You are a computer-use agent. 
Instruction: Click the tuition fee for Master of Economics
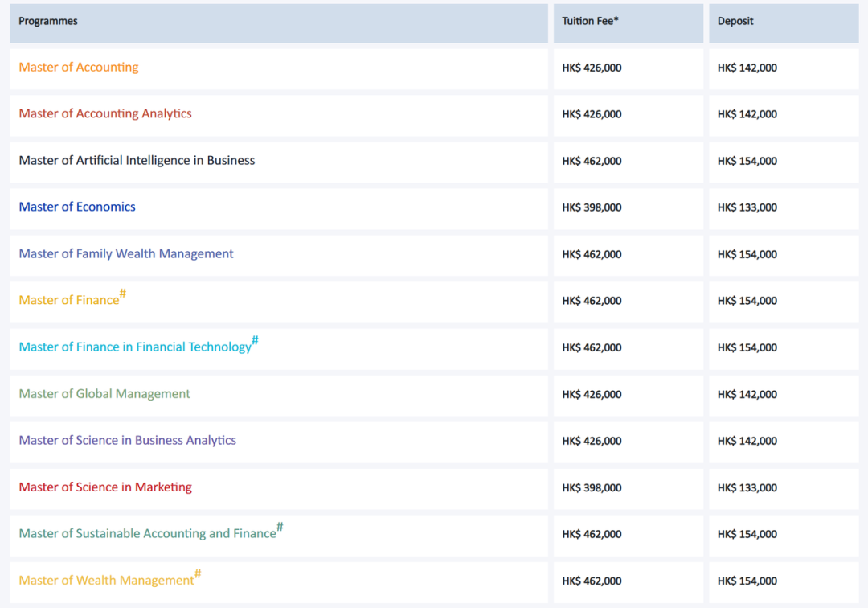click(x=592, y=207)
